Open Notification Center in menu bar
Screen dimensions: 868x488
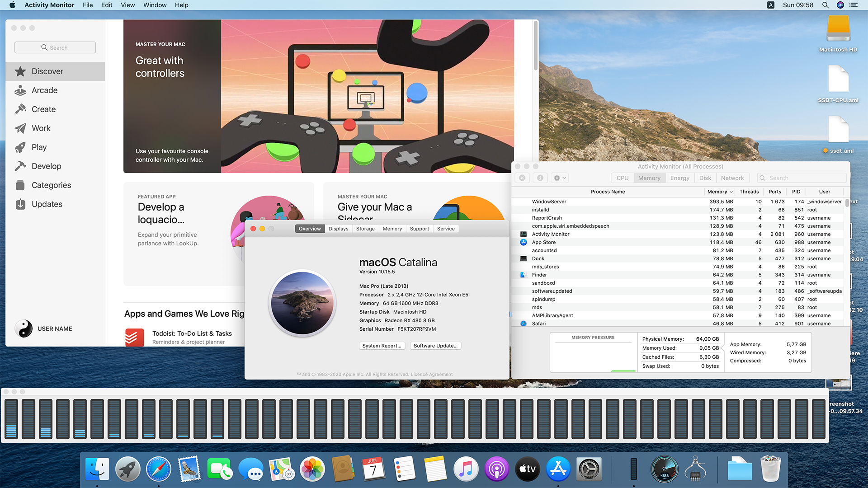(x=854, y=5)
